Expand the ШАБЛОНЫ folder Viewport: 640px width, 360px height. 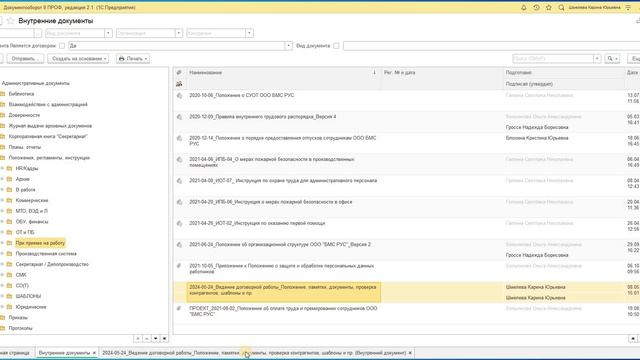(x=2, y=296)
